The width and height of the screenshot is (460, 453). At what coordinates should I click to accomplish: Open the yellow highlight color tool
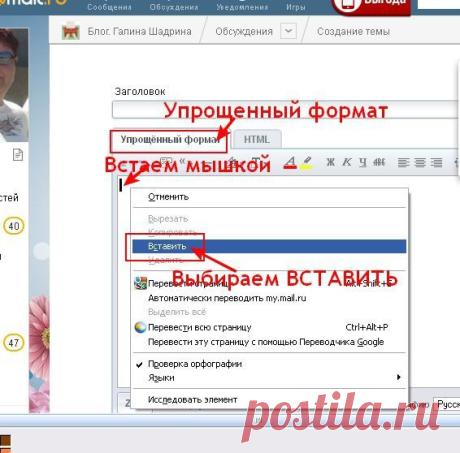307,163
